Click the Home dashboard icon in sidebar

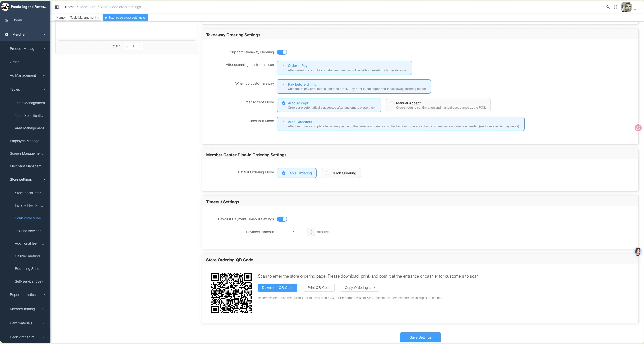(x=7, y=20)
